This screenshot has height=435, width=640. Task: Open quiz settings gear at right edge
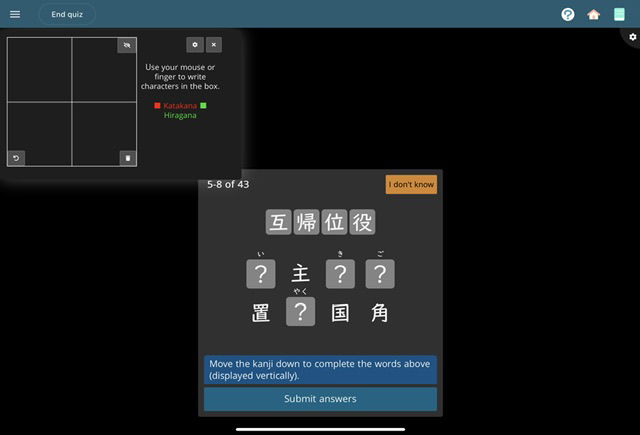[x=632, y=37]
